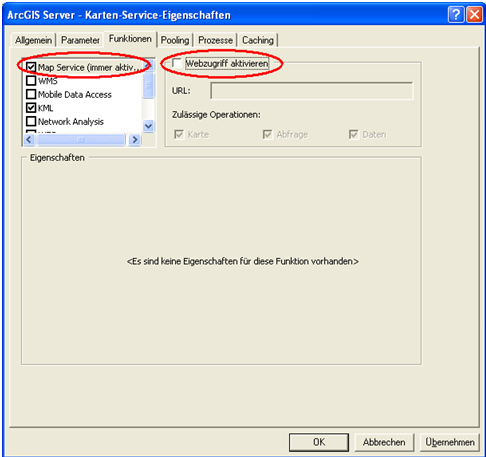Image resolution: width=486 pixels, height=457 pixels.
Task: Click capabilities list scroll down arrow
Action: (x=148, y=126)
